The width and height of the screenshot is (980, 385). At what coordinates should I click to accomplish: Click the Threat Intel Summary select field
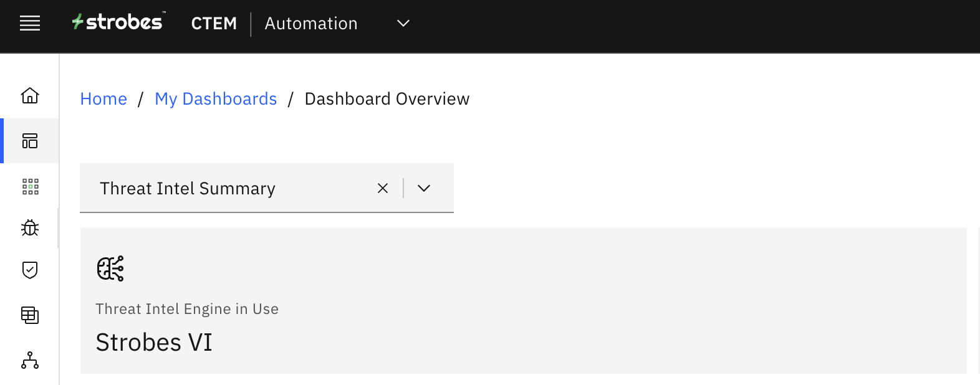coord(224,188)
